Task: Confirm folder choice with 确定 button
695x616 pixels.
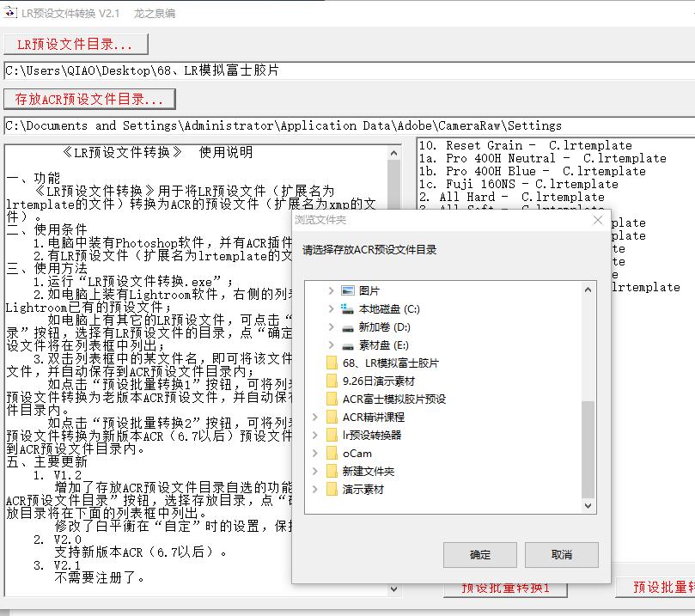Action: pos(479,555)
